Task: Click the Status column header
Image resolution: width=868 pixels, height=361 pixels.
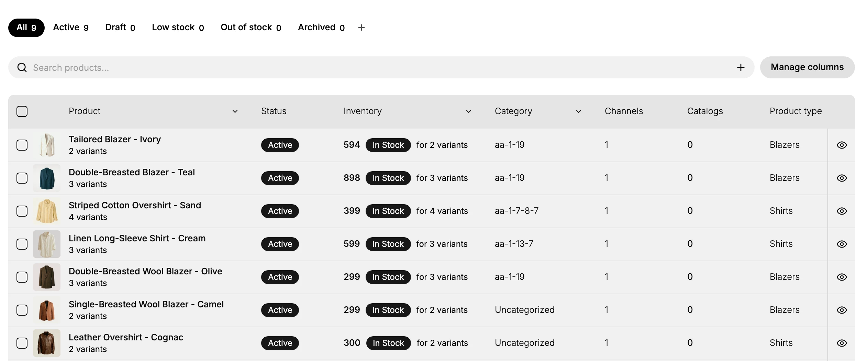Action: tap(274, 111)
